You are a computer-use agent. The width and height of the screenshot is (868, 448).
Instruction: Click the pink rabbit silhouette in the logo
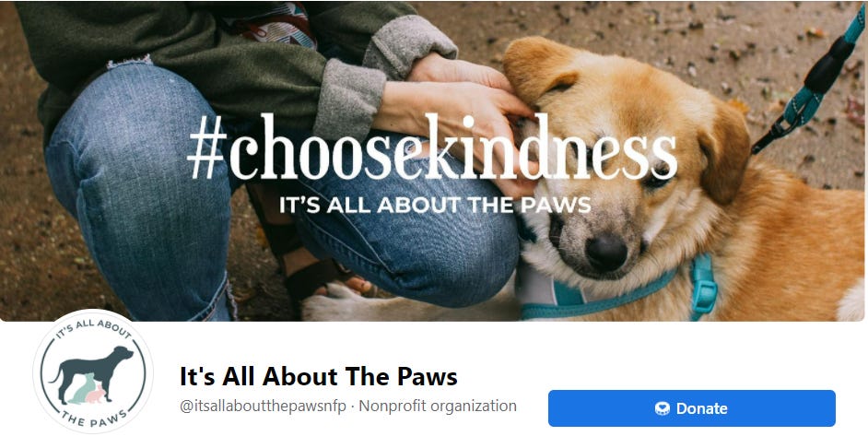pos(97,393)
